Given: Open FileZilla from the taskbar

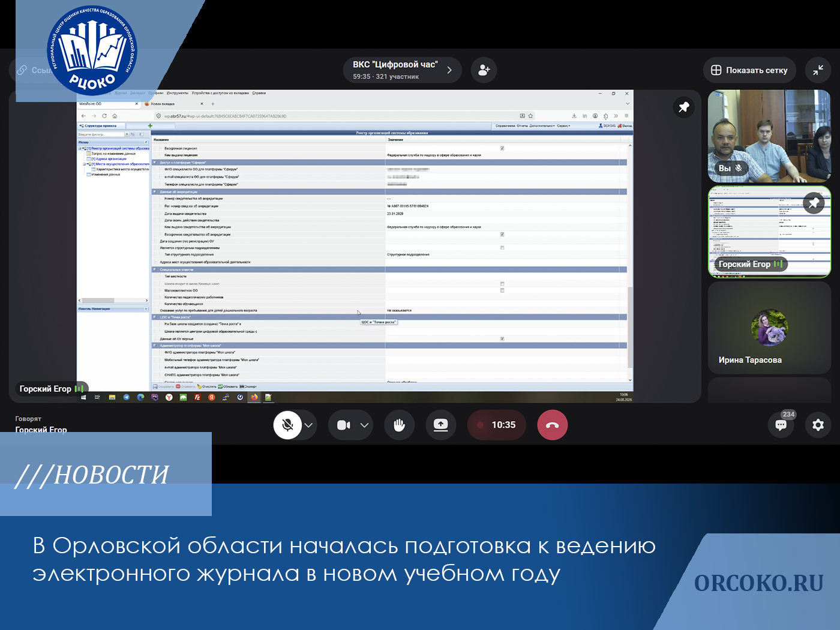Looking at the screenshot, I should [x=197, y=397].
